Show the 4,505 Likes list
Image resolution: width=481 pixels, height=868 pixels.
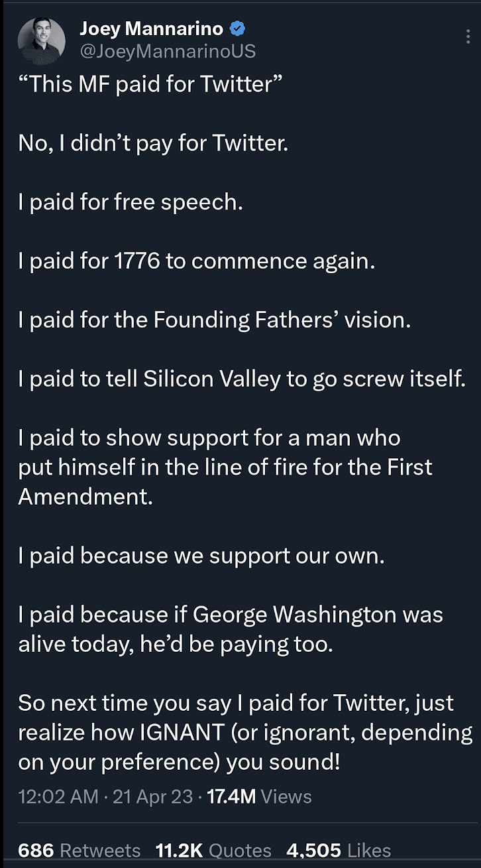339,851
